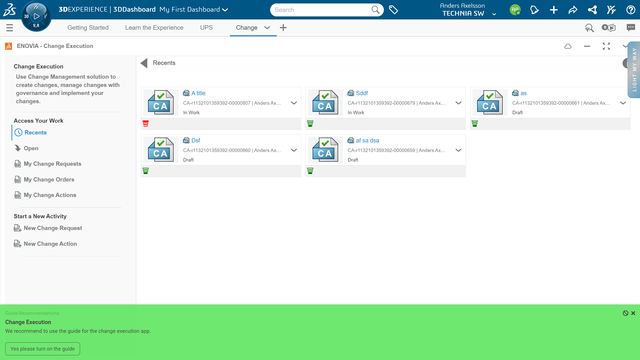Click the cloud icon in widget header

coord(568,46)
